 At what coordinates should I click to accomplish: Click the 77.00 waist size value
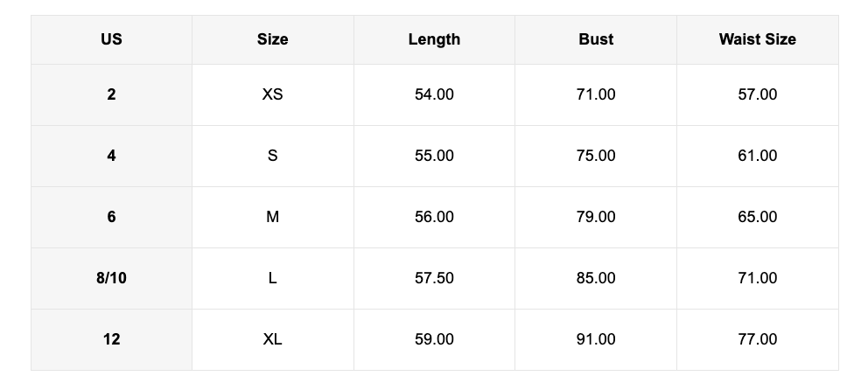[757, 339]
